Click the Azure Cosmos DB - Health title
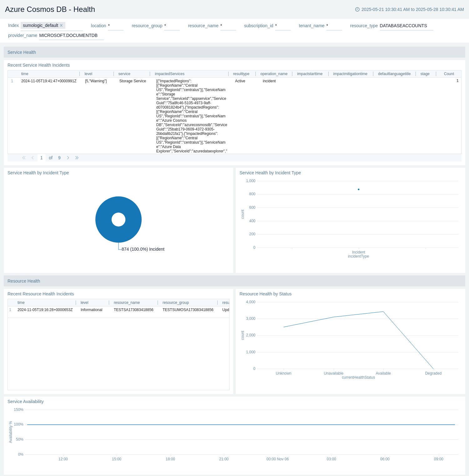This screenshot has width=469, height=476. tap(50, 9)
